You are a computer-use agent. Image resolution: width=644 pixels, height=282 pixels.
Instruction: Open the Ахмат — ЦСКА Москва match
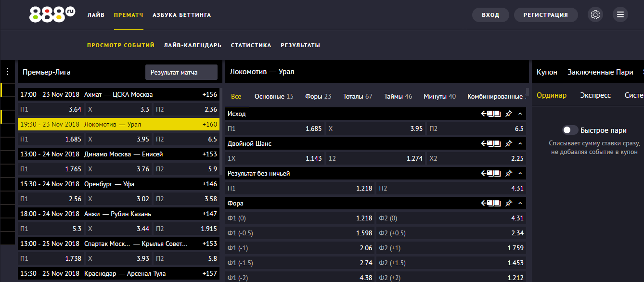(118, 95)
